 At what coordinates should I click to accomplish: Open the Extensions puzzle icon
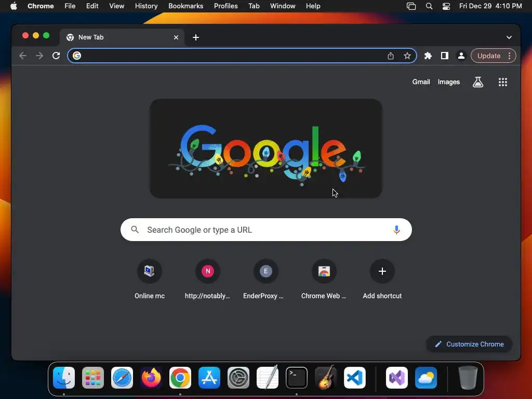tap(428, 56)
